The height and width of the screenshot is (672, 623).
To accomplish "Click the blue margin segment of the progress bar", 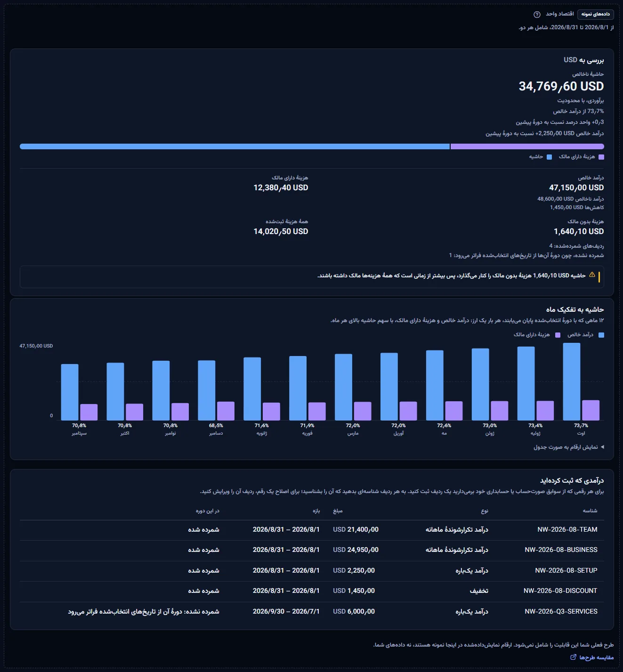I will (235, 146).
